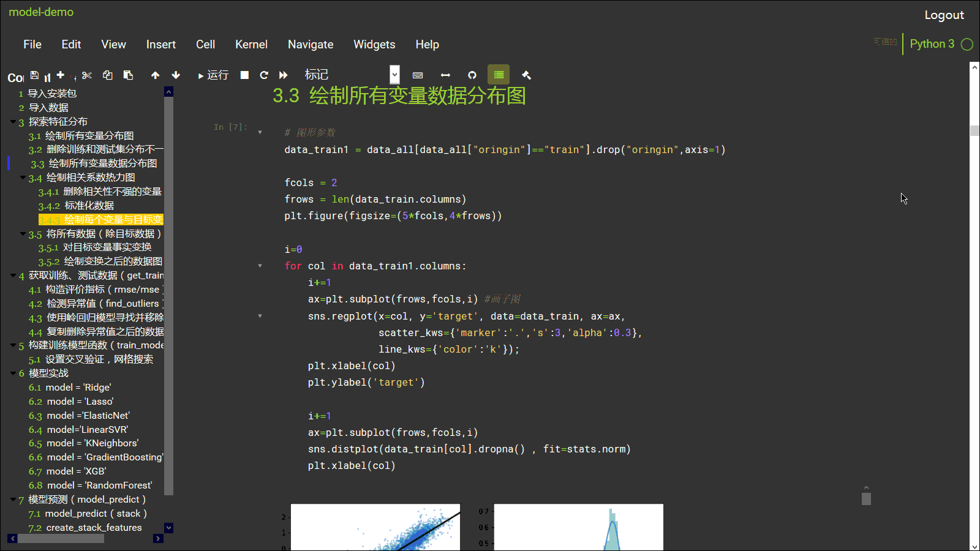Go to 6.2 model = 'Lasso'
Image resolution: width=980 pixels, height=551 pixels.
click(71, 402)
